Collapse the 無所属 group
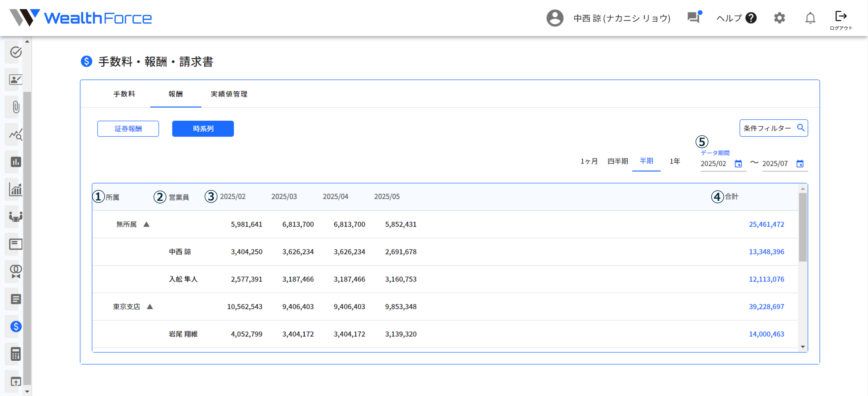This screenshot has height=396, width=868. (146, 224)
